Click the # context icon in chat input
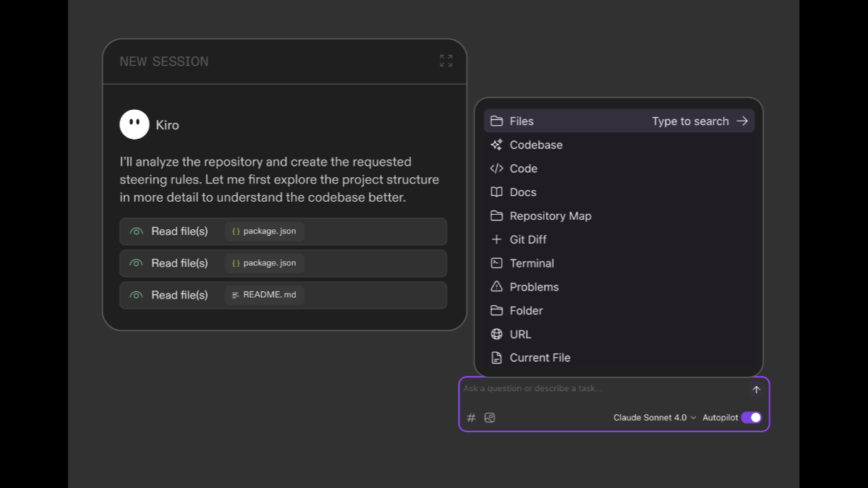This screenshot has width=868, height=488. tap(471, 418)
